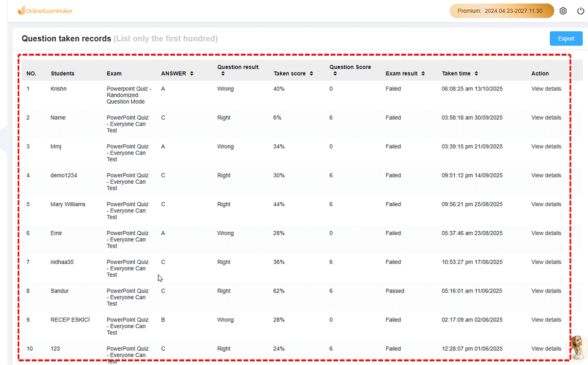Sort by ANSWER column arrows
The width and height of the screenshot is (588, 365).
[192, 73]
